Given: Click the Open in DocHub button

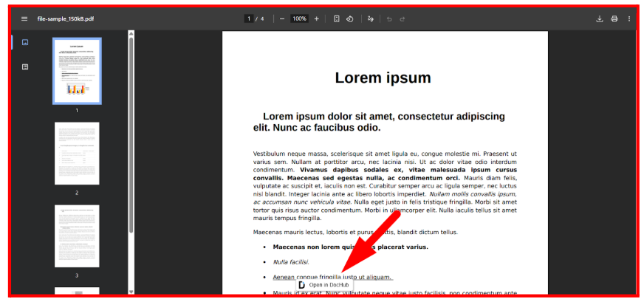Looking at the screenshot, I should [324, 284].
